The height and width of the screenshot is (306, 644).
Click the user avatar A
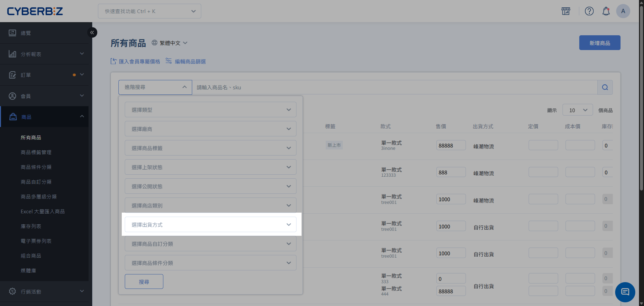[x=623, y=11]
